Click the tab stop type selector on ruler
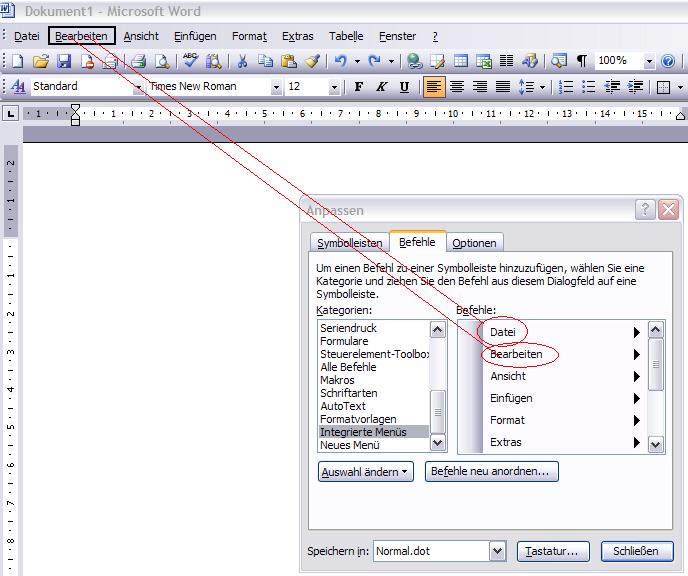The image size is (688, 576). click(x=11, y=114)
